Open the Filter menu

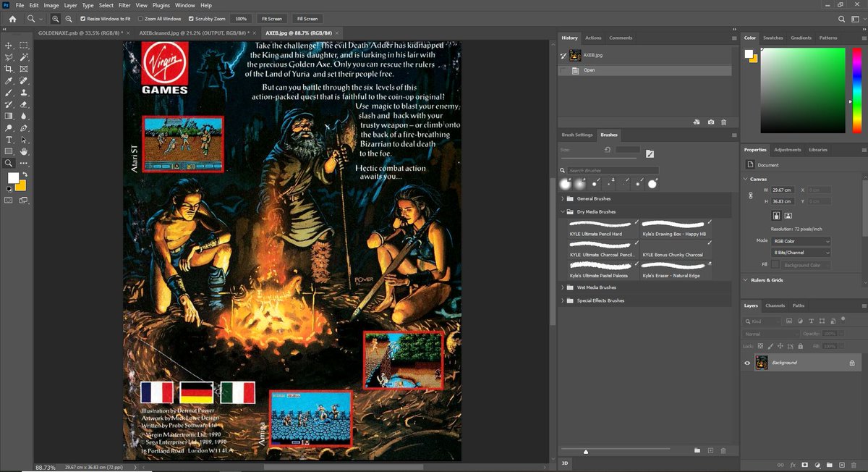pos(124,5)
